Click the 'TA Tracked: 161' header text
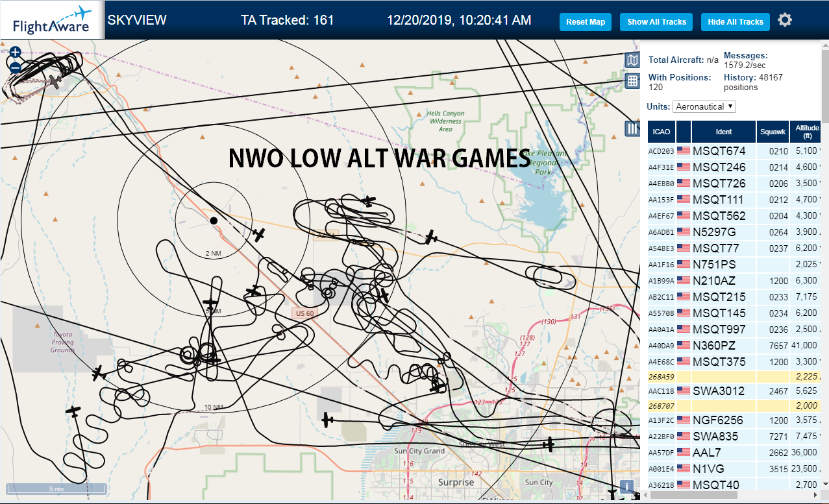The width and height of the screenshot is (829, 504). (288, 20)
